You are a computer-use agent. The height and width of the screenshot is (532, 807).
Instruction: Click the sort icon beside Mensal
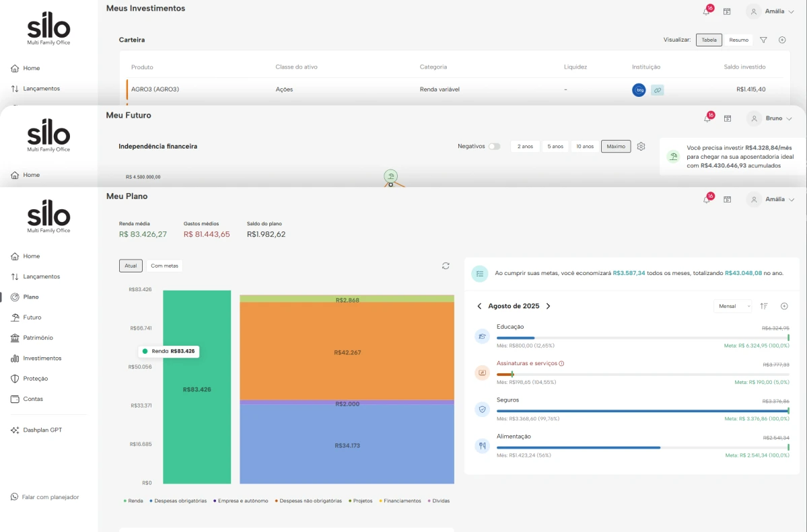click(764, 306)
